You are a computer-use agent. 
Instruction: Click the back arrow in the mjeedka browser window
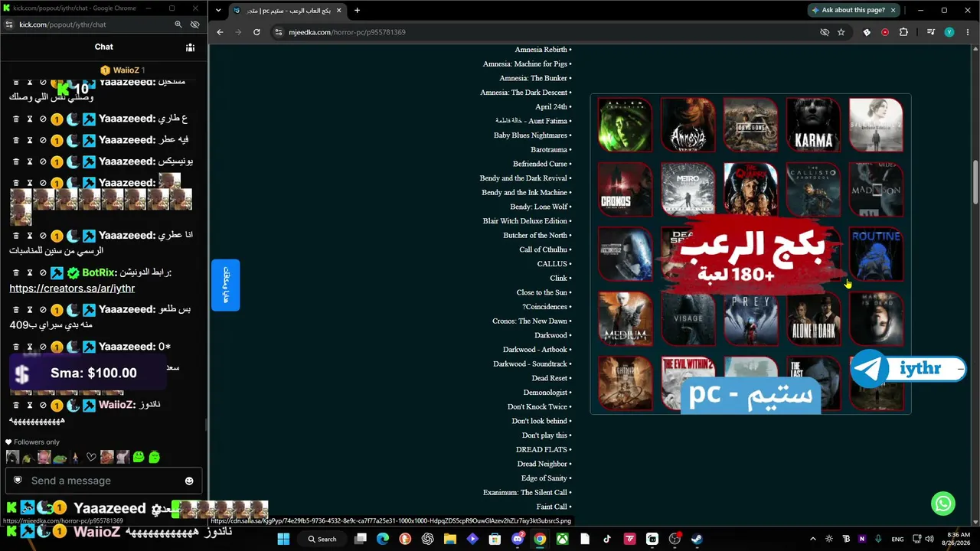click(220, 32)
